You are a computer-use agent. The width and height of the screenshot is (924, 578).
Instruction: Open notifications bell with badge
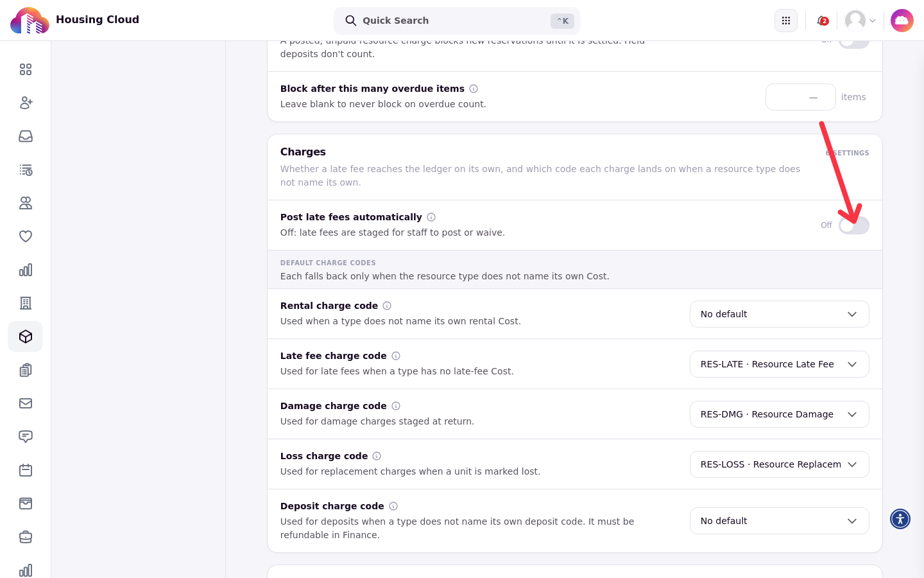(822, 21)
